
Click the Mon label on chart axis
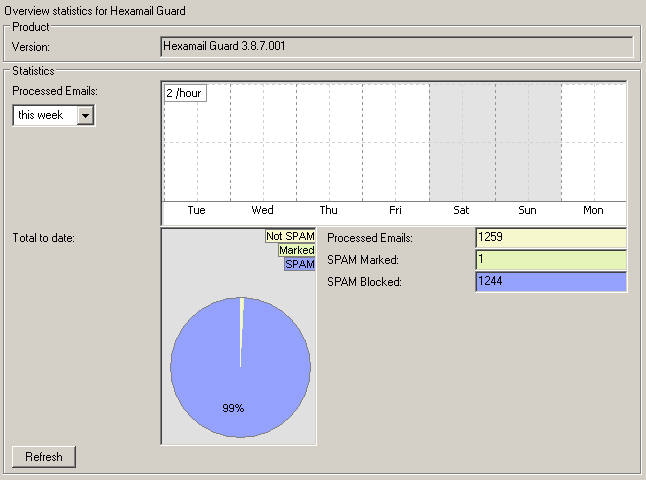coord(593,211)
